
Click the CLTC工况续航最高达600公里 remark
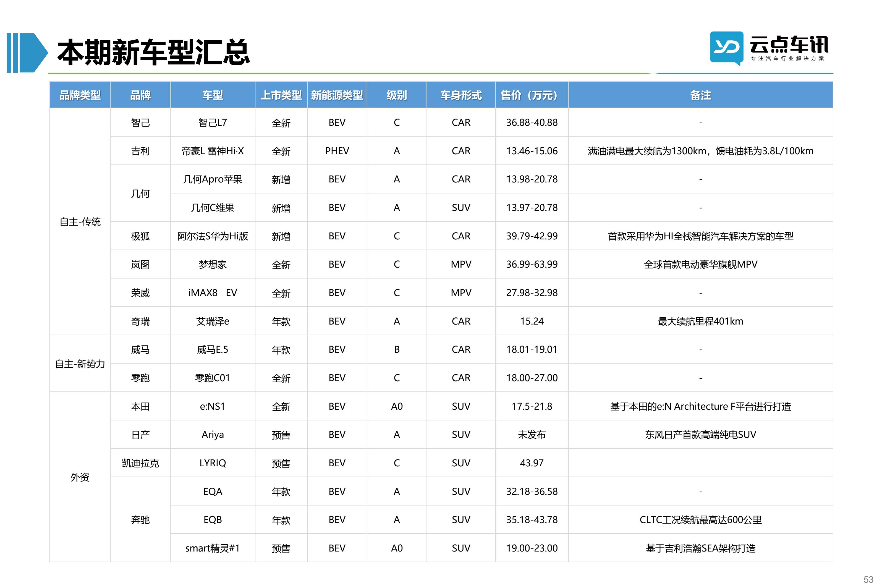(700, 520)
